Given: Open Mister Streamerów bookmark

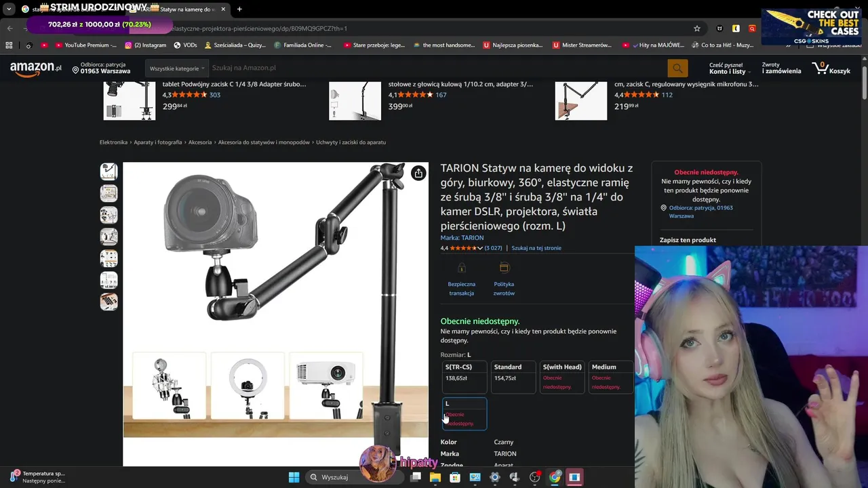Looking at the screenshot, I should [x=582, y=45].
